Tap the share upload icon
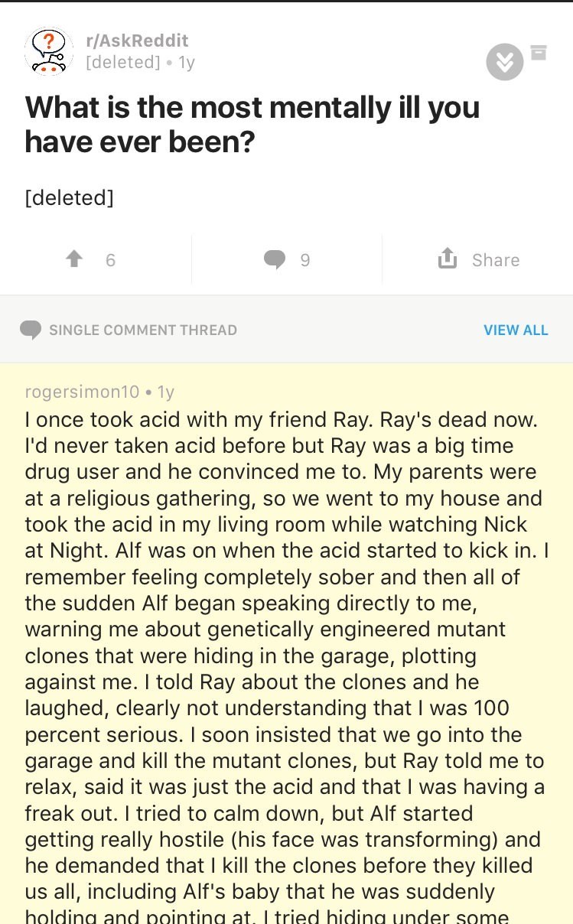This screenshot has width=573, height=924. pos(447,260)
